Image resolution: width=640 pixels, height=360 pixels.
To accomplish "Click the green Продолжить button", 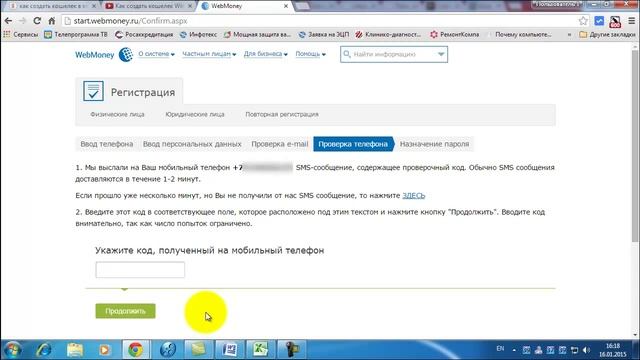I will click(125, 311).
